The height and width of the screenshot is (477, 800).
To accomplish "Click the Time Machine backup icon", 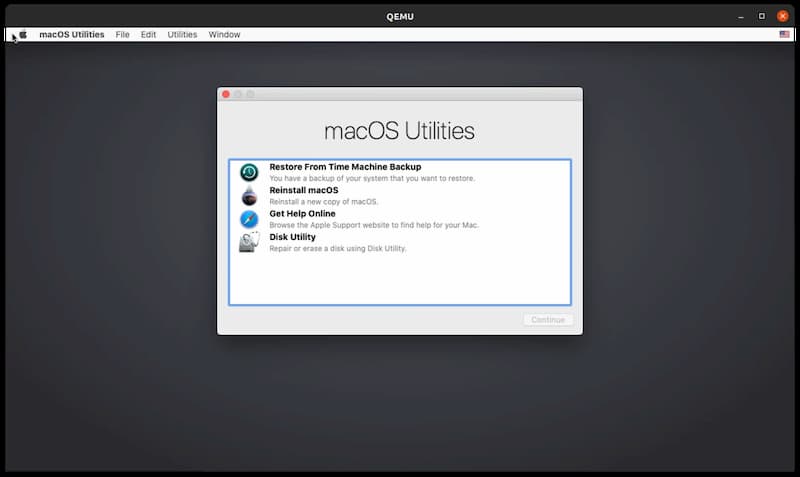I will (x=249, y=172).
